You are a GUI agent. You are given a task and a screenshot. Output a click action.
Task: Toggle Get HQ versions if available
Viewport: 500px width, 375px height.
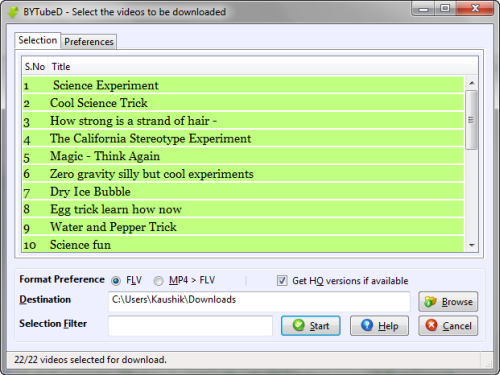coord(282,281)
